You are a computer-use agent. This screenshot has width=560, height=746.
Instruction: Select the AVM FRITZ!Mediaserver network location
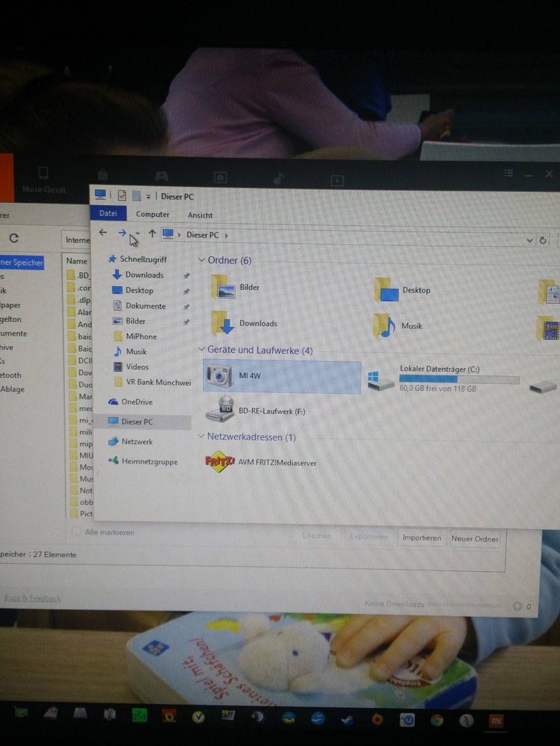261,462
